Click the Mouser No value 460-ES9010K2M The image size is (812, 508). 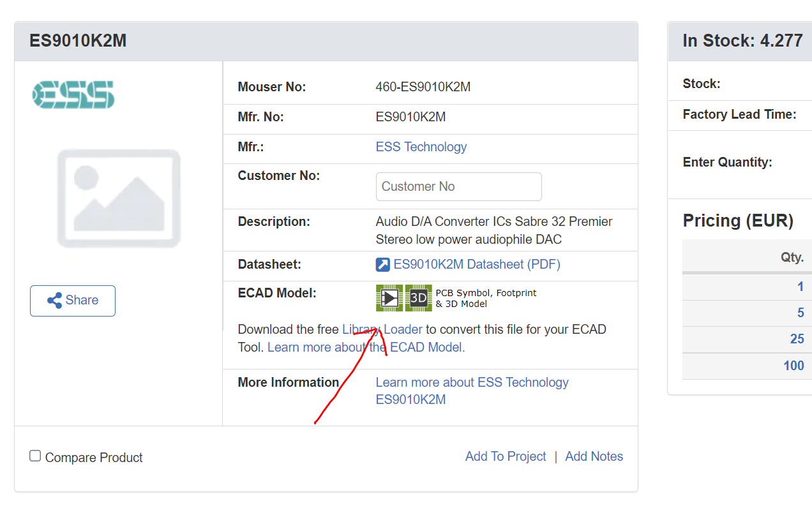423,87
